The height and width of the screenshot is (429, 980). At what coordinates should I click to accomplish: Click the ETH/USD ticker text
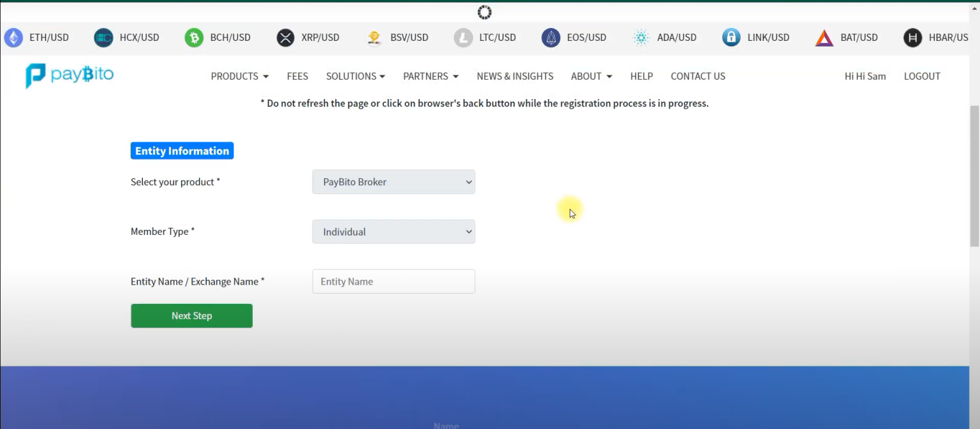pyautogui.click(x=49, y=38)
